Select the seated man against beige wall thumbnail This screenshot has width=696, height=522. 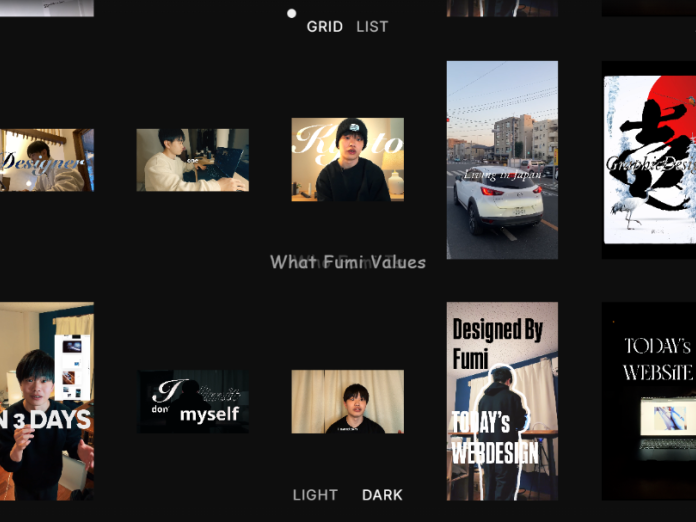click(x=347, y=402)
